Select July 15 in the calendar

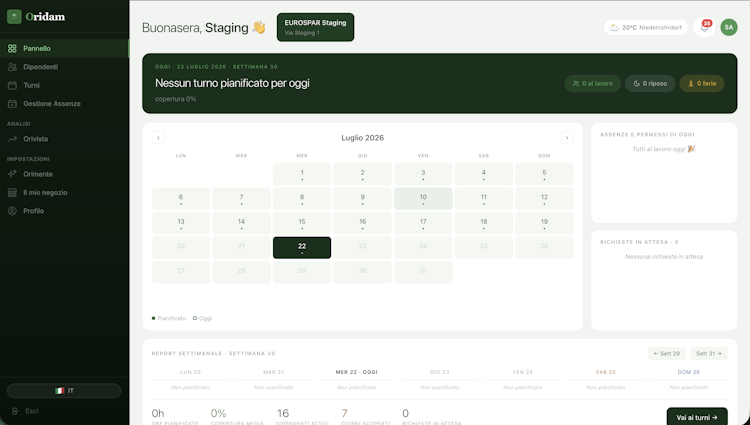302,223
